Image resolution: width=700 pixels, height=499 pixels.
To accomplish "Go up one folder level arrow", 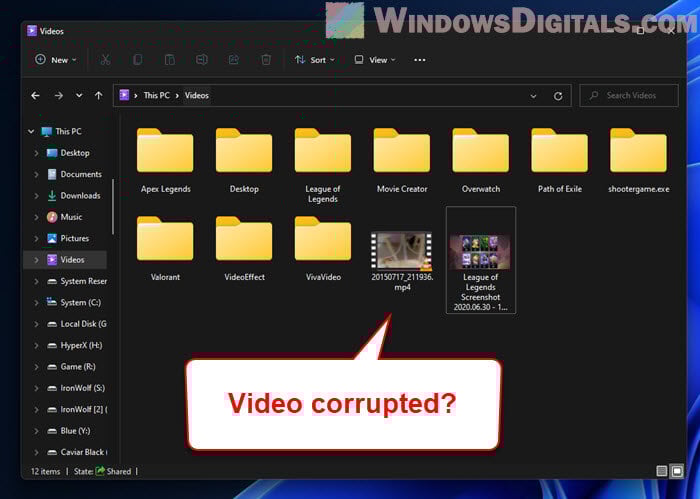I will pyautogui.click(x=99, y=96).
